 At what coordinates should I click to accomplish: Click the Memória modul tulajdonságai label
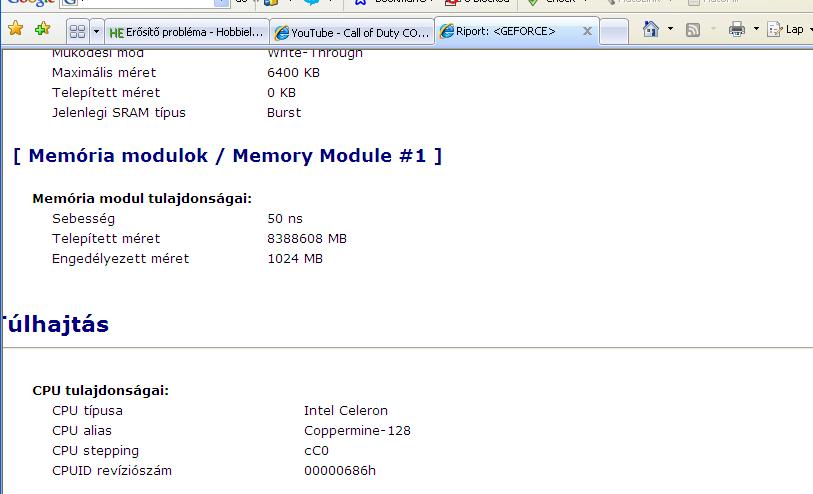[x=142, y=199]
